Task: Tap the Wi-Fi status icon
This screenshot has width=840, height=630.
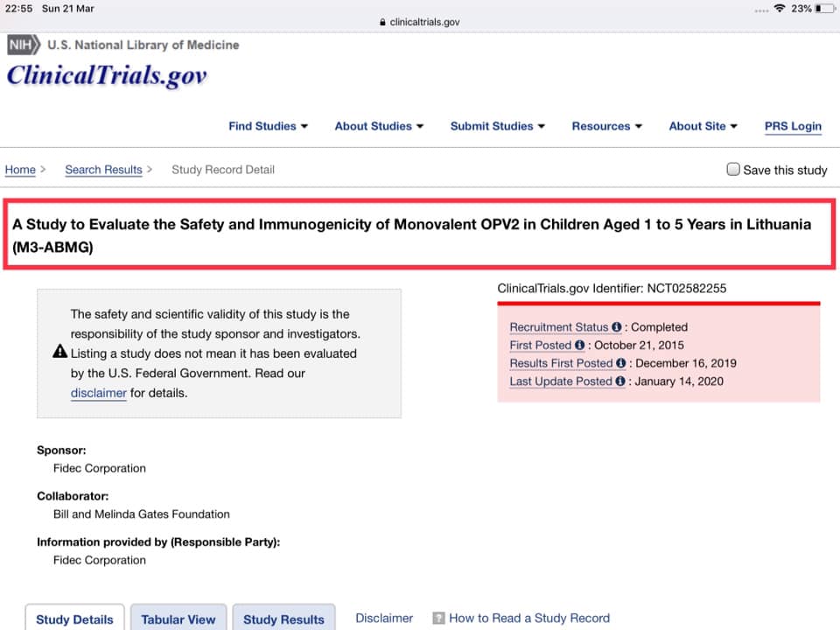Action: point(780,9)
